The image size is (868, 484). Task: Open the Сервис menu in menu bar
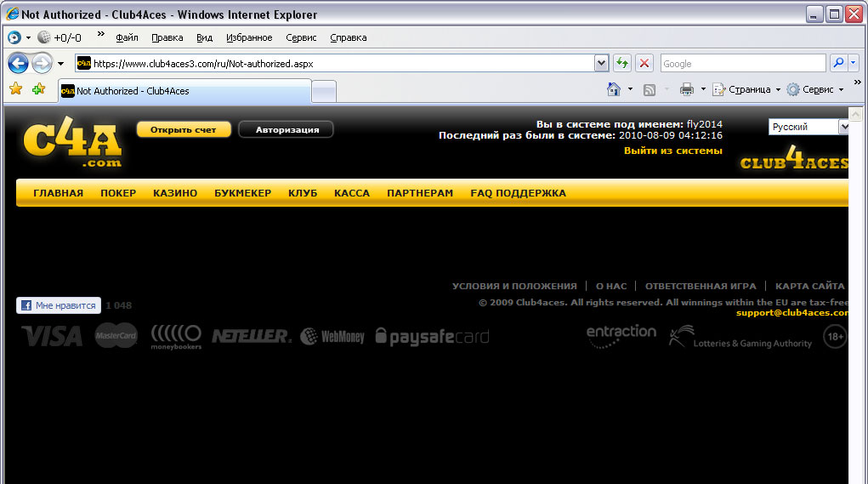pos(301,37)
